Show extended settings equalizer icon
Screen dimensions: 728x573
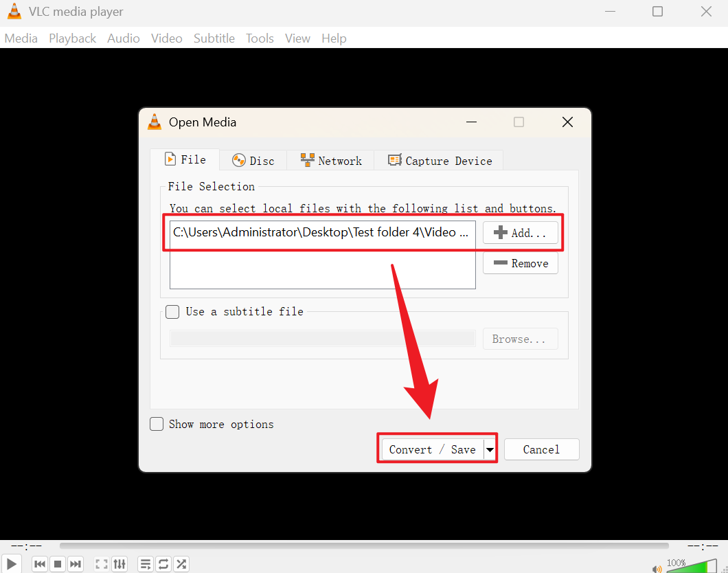tap(120, 564)
